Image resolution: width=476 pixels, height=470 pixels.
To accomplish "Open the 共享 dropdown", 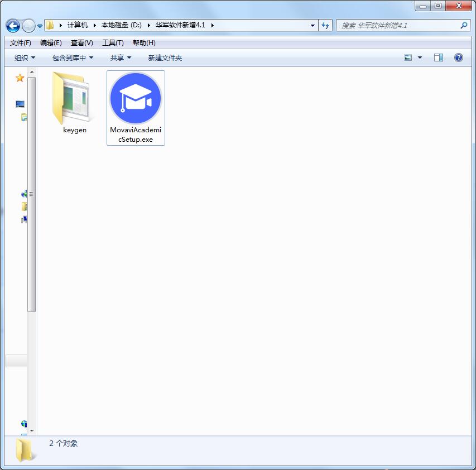I will 121,57.
